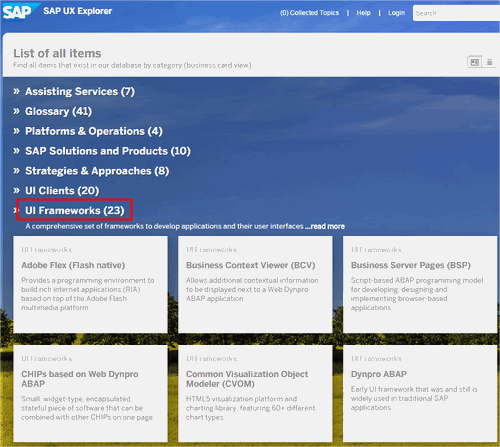The width and height of the screenshot is (500, 447).
Task: Click BCV description about contextual information
Action: [x=252, y=289]
